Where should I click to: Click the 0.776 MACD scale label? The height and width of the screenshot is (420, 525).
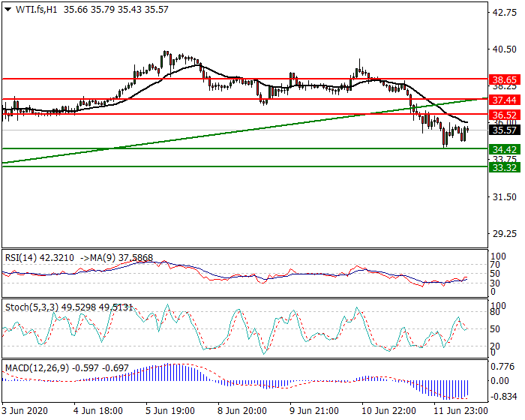click(502, 367)
